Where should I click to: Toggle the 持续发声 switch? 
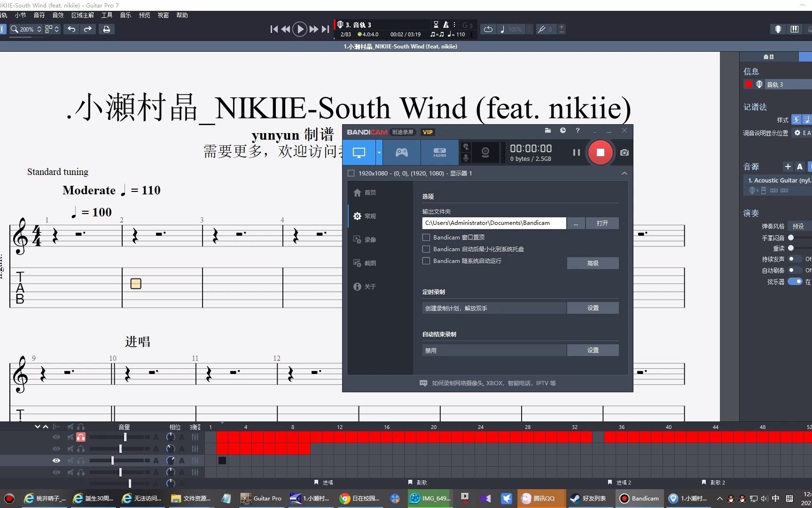point(795,259)
